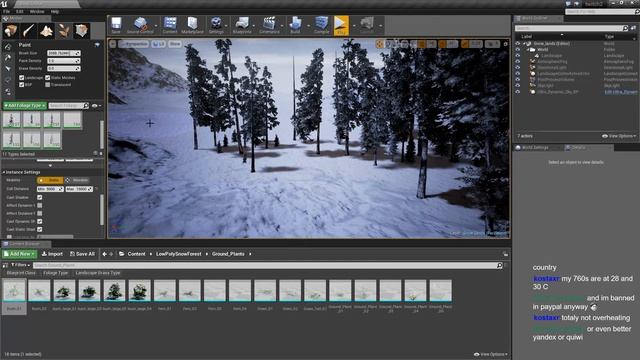Set mobility to Static

coord(50,180)
